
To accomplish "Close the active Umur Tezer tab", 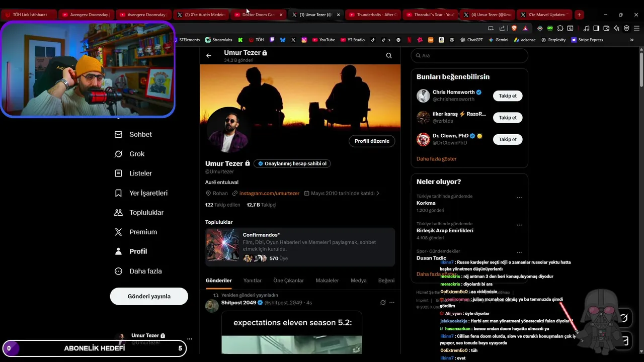I will [x=338, y=15].
